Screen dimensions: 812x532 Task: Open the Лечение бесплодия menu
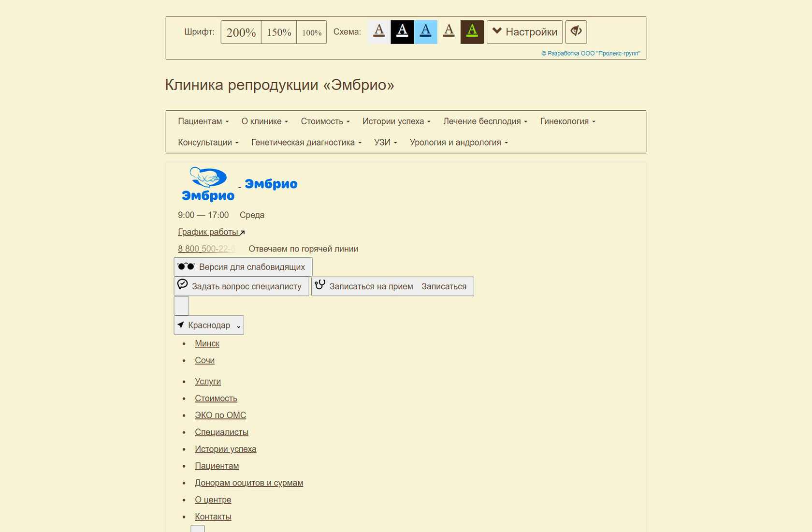click(x=485, y=121)
